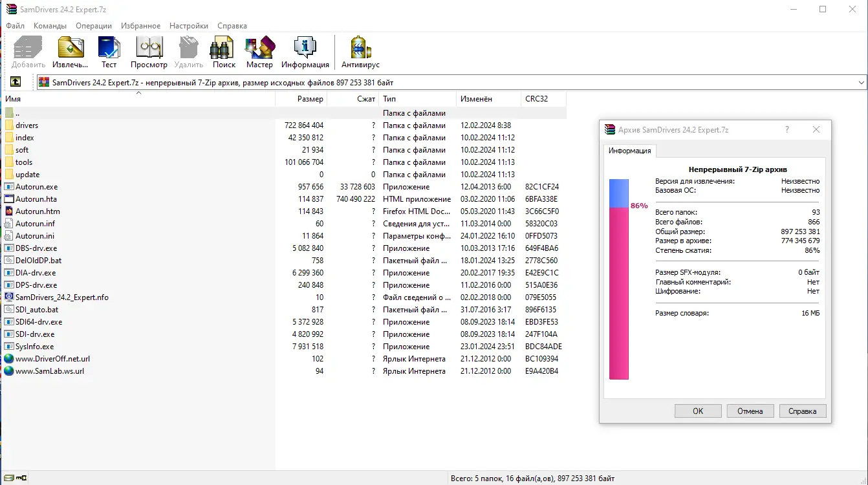Viewport: 868px width, 485px height.
Task: Run the Тест archive test tool
Action: tap(109, 47)
